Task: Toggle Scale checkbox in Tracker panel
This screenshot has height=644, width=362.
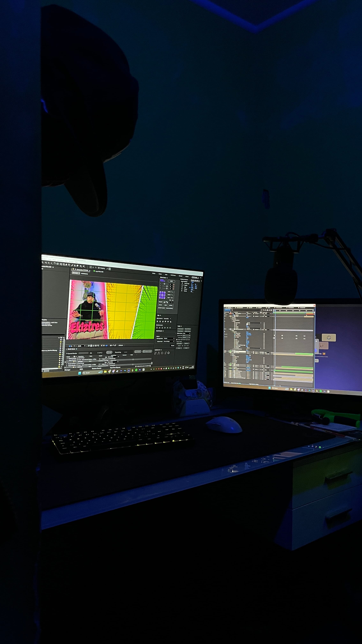Action: click(187, 340)
